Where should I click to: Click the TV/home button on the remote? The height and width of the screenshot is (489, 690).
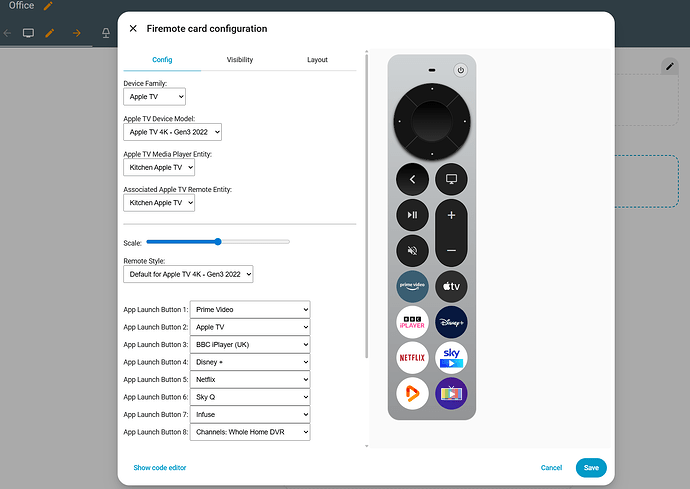(x=451, y=179)
